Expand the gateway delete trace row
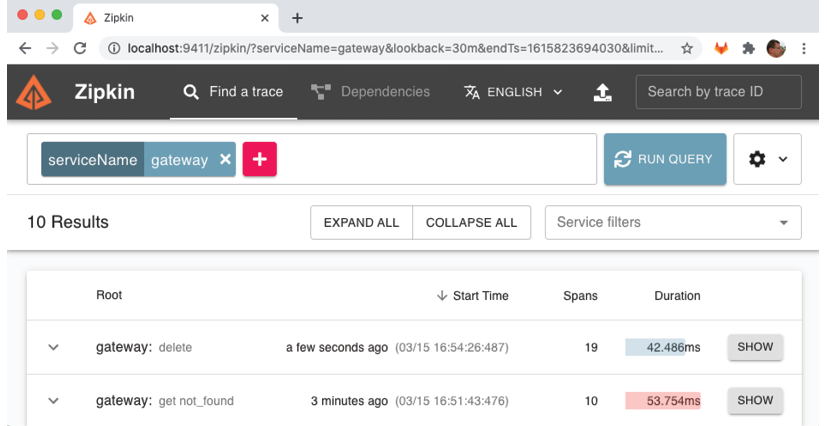The height and width of the screenshot is (426, 827). (x=53, y=347)
